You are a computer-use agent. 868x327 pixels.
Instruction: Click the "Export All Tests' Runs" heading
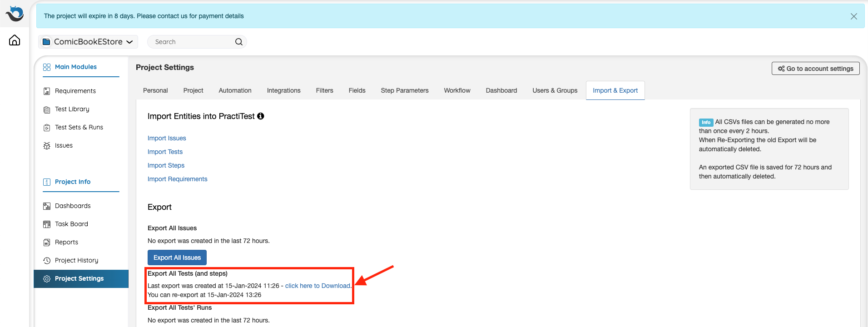click(x=179, y=307)
